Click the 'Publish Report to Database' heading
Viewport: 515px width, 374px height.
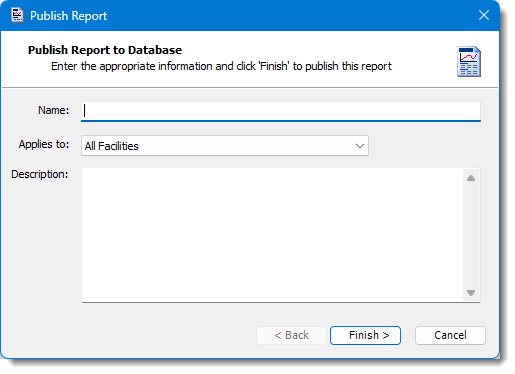[x=105, y=50]
